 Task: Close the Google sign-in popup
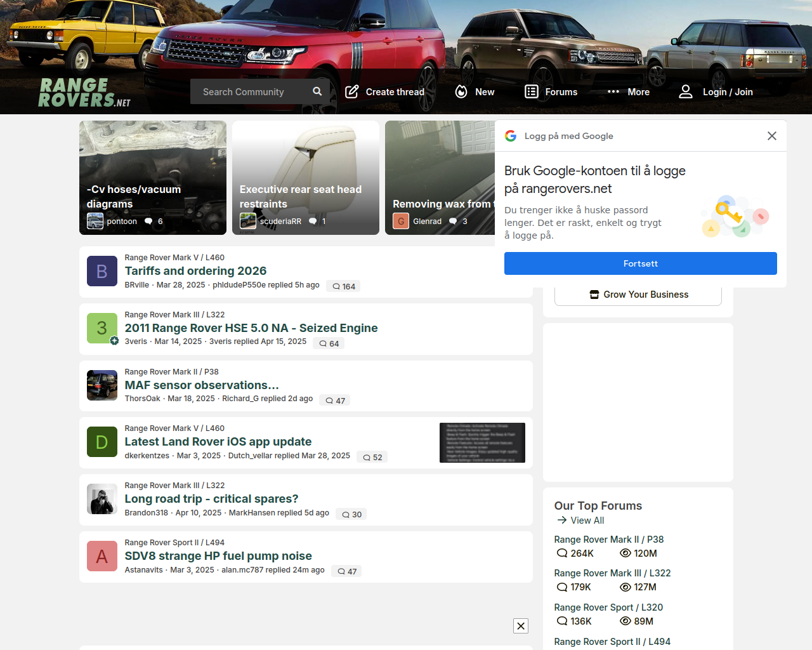coord(772,136)
